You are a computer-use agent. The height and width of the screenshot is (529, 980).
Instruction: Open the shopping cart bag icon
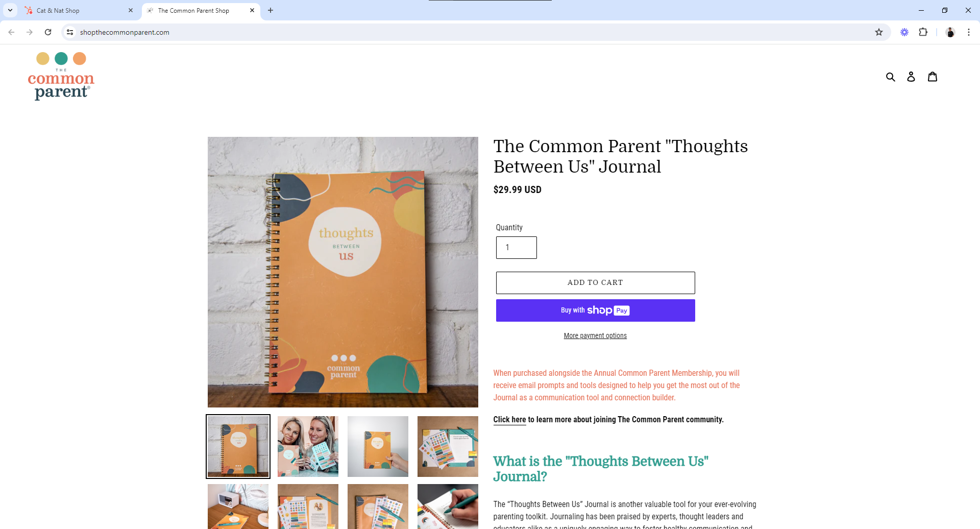(x=933, y=77)
